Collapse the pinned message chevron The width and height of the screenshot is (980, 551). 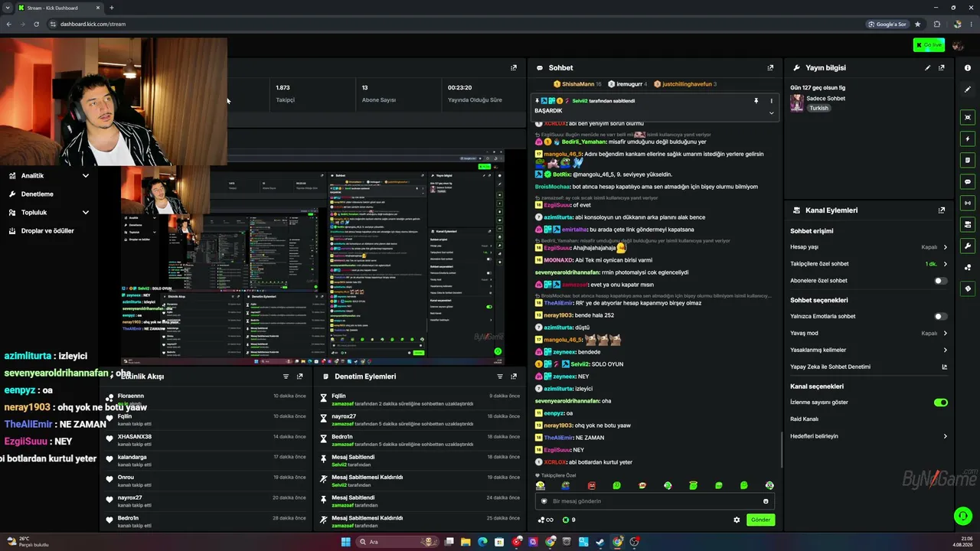[771, 112]
